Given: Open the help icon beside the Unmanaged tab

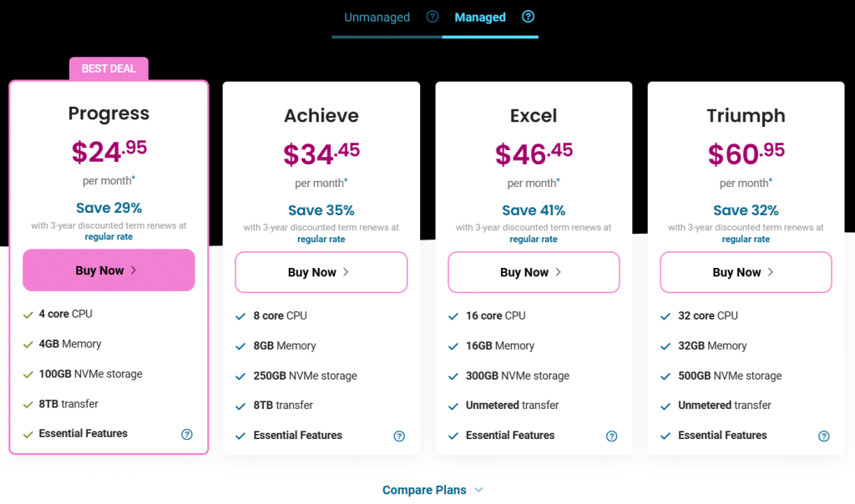Looking at the screenshot, I should click(x=432, y=17).
